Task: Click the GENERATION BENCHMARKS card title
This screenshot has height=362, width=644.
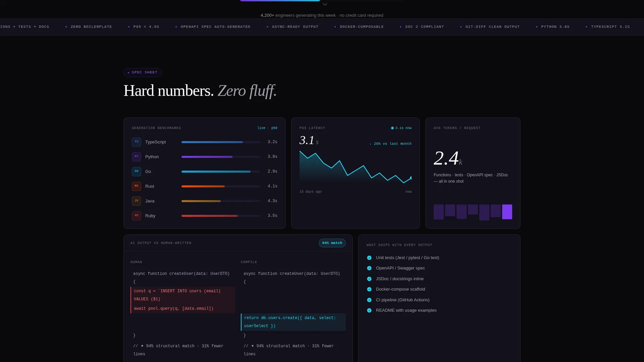Action: (156, 128)
